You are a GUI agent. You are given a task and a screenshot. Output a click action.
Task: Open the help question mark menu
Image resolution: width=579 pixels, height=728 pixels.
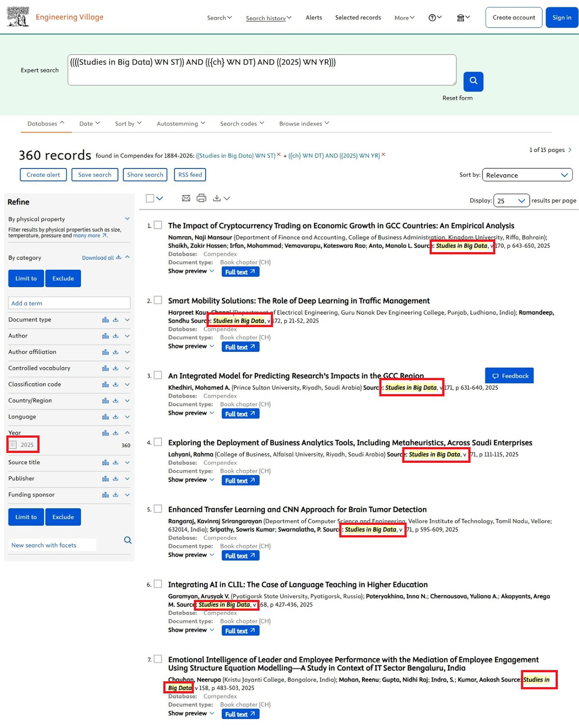click(435, 18)
